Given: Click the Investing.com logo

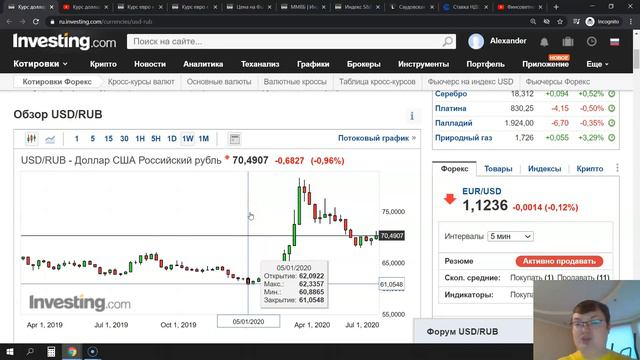Looking at the screenshot, I should tap(64, 41).
